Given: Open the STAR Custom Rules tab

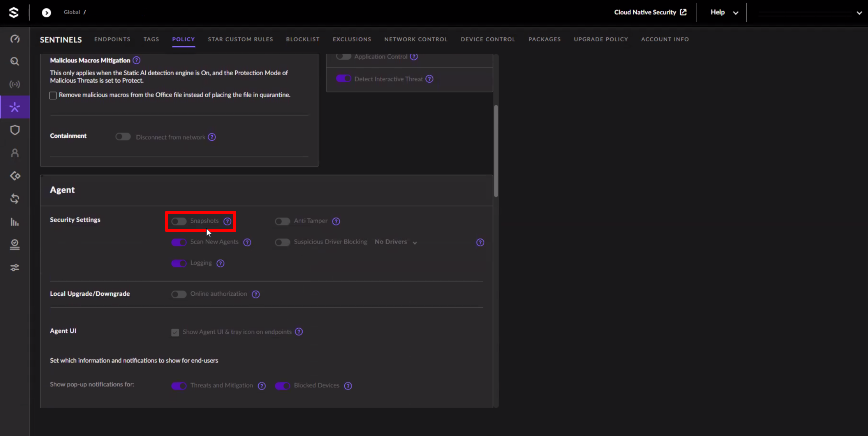Looking at the screenshot, I should [x=241, y=39].
